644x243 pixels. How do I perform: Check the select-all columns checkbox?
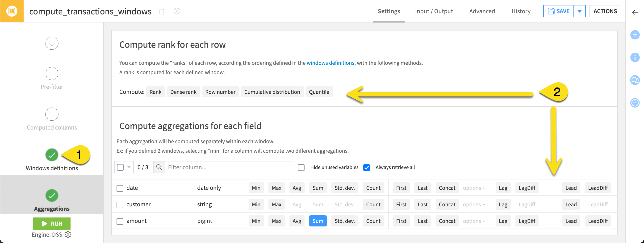120,167
